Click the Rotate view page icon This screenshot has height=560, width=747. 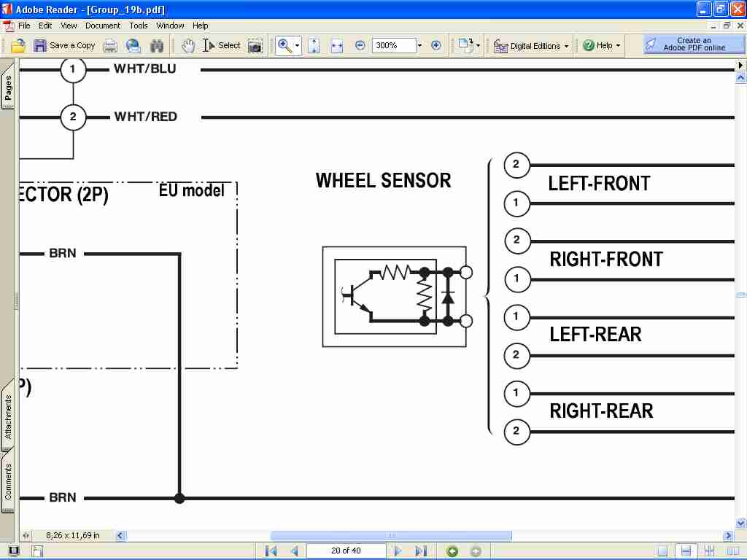coord(465,46)
